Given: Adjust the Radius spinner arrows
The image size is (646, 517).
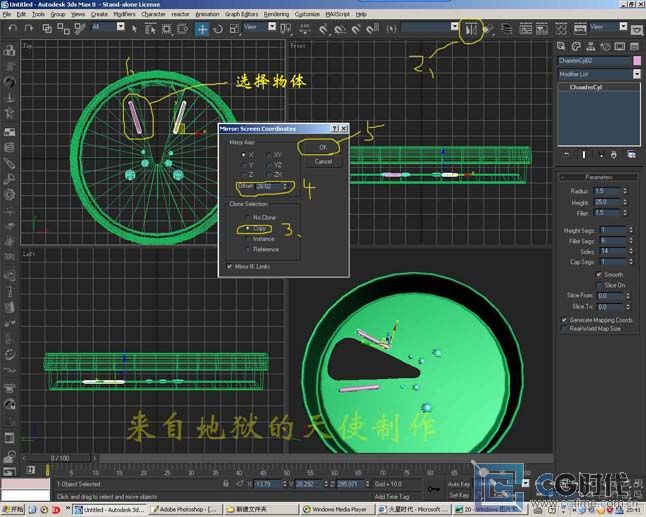Looking at the screenshot, I should pyautogui.click(x=625, y=191).
